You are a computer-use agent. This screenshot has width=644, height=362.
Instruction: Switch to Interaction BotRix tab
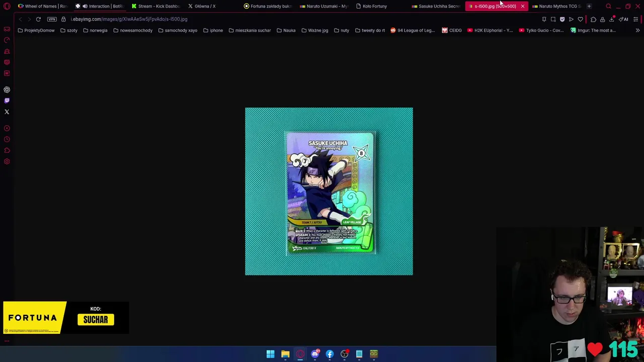click(x=99, y=6)
